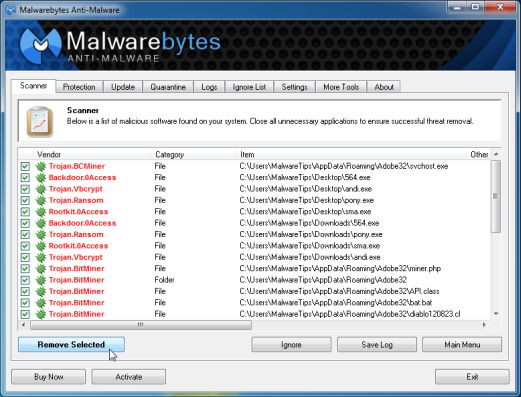Select path ending with bat.bat

coord(336,303)
